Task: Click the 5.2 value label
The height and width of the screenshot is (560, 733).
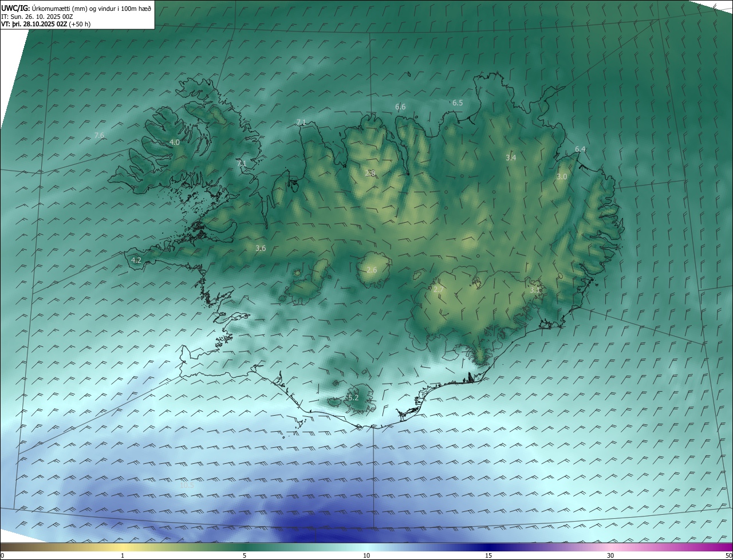Action: tap(353, 397)
